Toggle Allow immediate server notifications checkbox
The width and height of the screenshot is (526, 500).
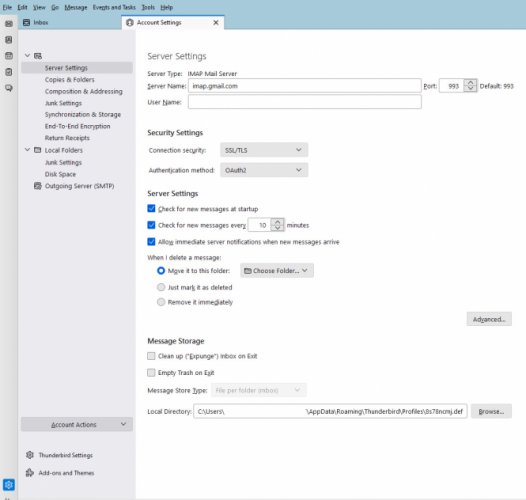pos(151,242)
